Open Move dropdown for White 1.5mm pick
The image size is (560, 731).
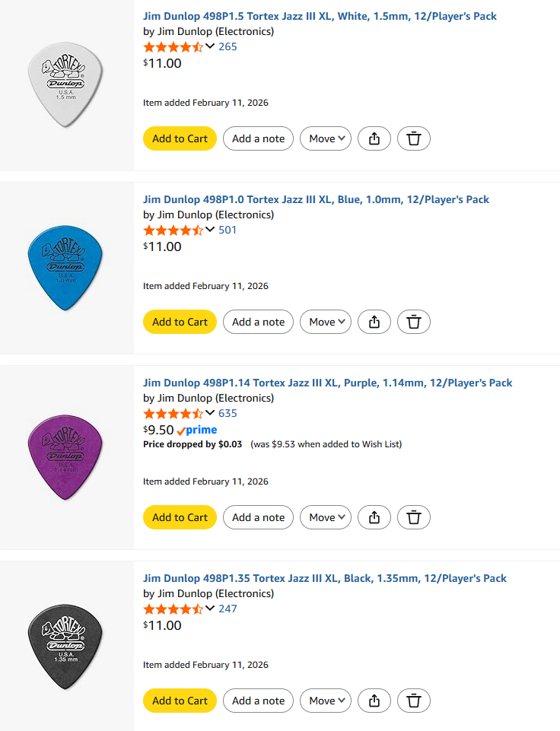pyautogui.click(x=326, y=138)
